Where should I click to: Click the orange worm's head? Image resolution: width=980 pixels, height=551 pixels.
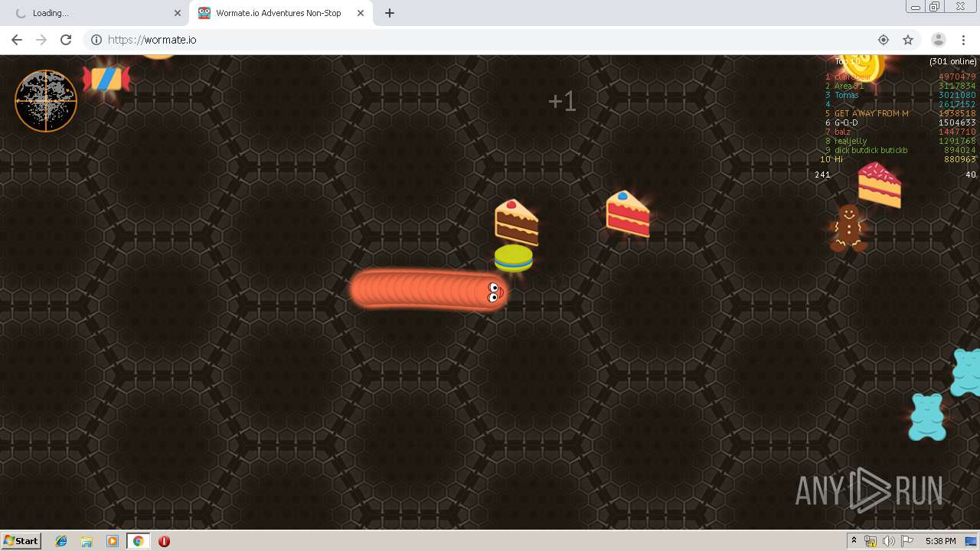pyautogui.click(x=491, y=292)
